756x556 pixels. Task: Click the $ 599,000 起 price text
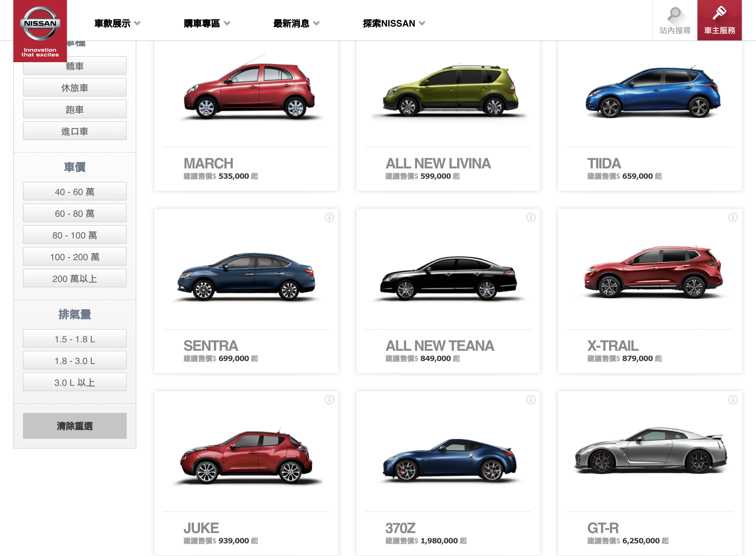(x=437, y=176)
